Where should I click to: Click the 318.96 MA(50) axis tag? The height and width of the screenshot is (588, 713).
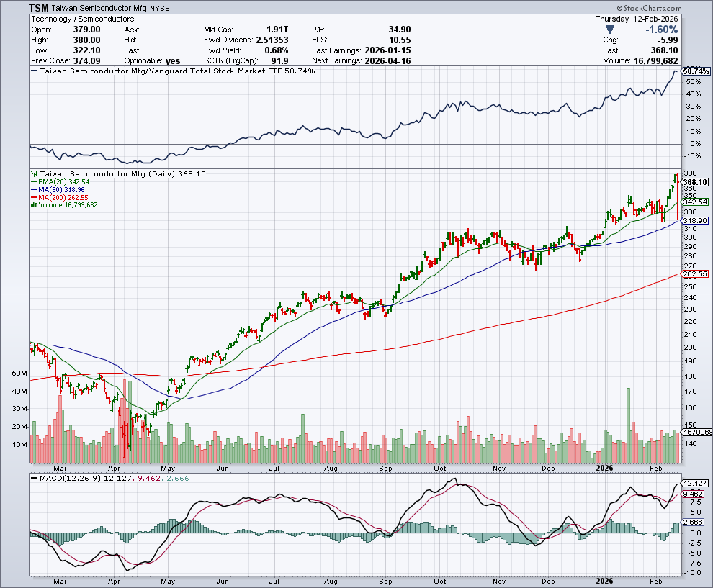coord(696,220)
